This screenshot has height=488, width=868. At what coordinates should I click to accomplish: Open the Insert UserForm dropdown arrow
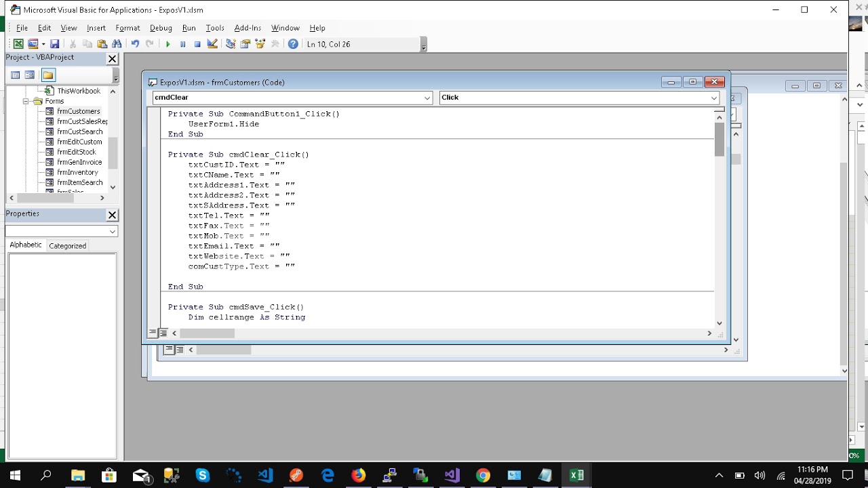pos(43,44)
